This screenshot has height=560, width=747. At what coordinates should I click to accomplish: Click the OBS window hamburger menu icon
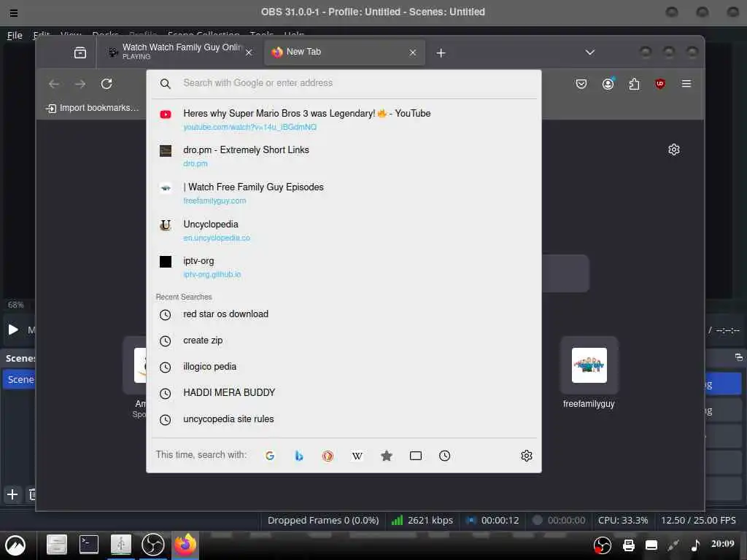14,13
